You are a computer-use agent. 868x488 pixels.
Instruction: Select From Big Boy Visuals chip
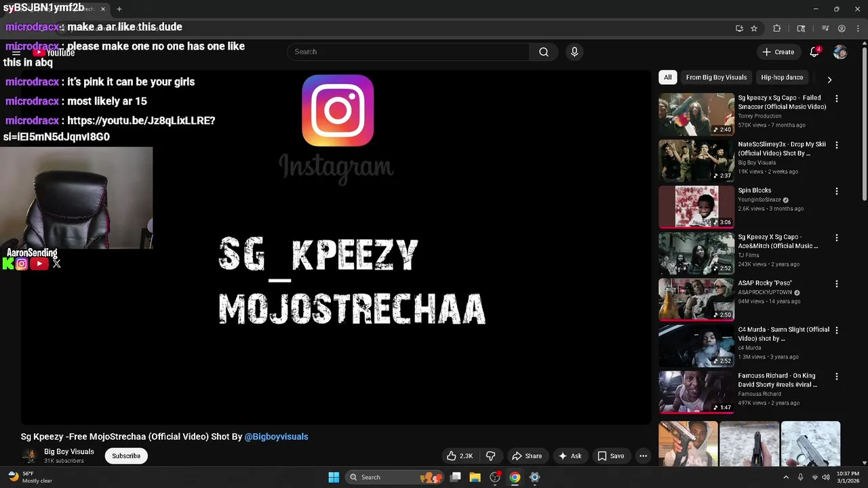[716, 77]
